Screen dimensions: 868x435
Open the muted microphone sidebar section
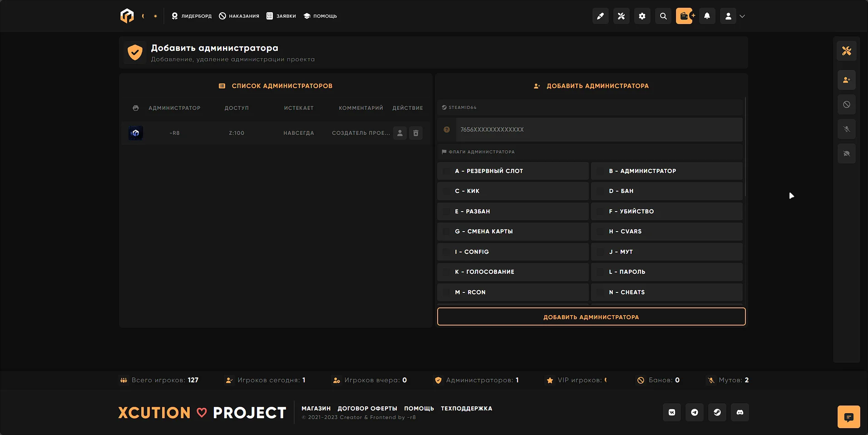pyautogui.click(x=846, y=129)
